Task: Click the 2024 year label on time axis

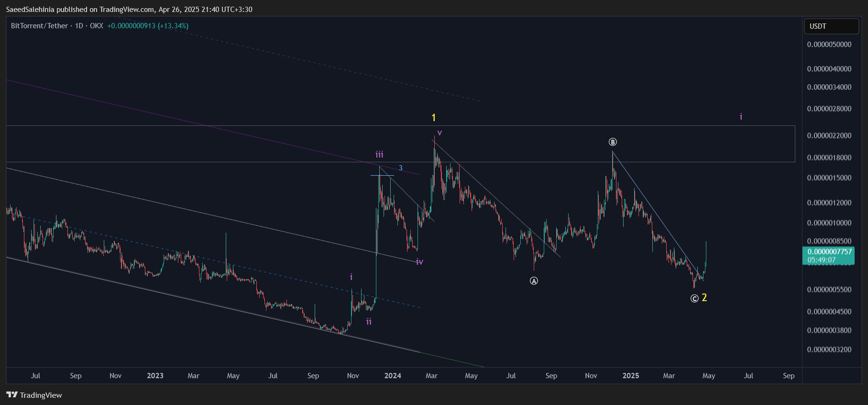Action: pyautogui.click(x=393, y=376)
